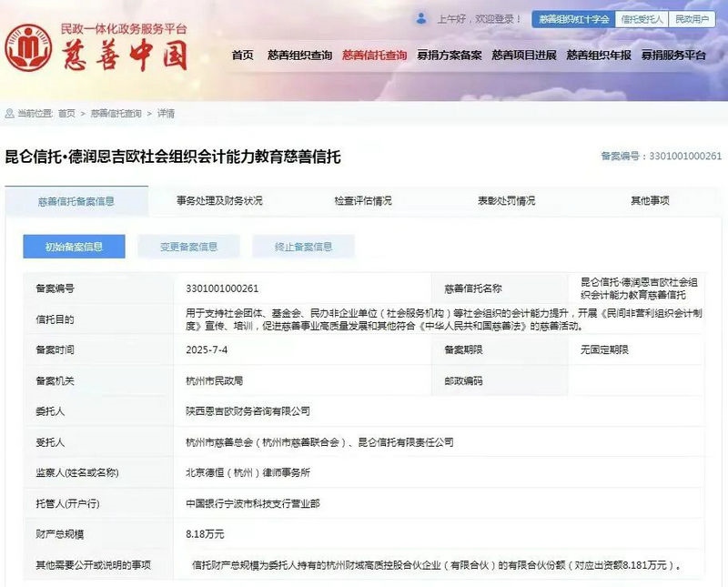Click the location icon before 当前位置
Viewport: 728px width, 587px height.
pos(9,114)
